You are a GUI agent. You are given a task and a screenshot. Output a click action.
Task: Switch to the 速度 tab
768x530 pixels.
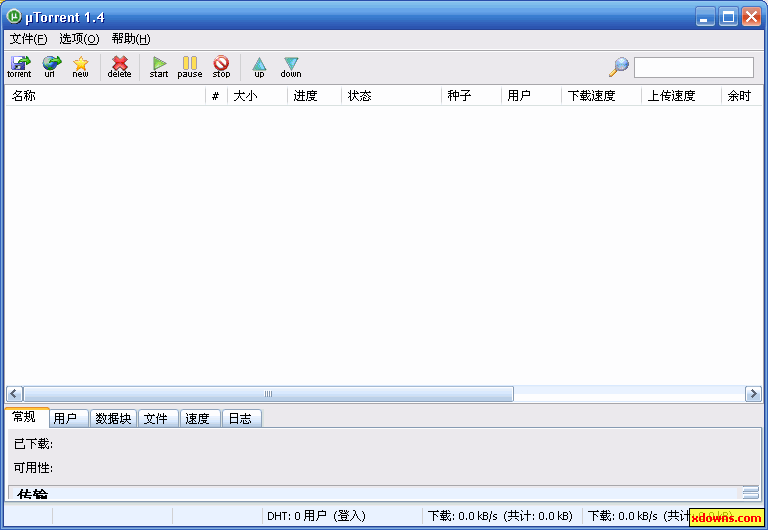click(200, 418)
